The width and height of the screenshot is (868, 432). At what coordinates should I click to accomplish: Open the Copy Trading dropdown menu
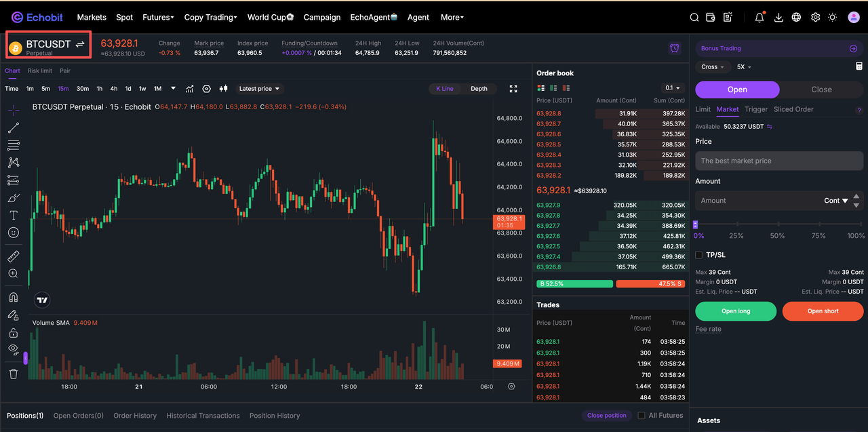(x=211, y=17)
